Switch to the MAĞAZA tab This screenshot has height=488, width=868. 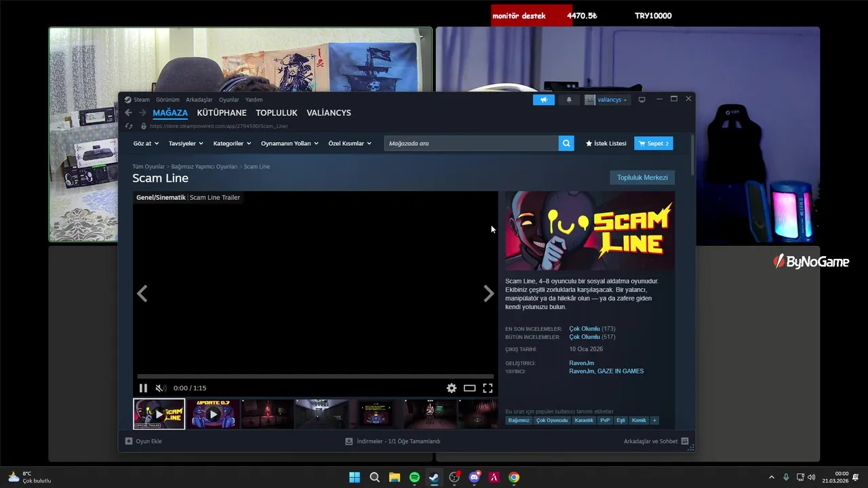click(170, 113)
